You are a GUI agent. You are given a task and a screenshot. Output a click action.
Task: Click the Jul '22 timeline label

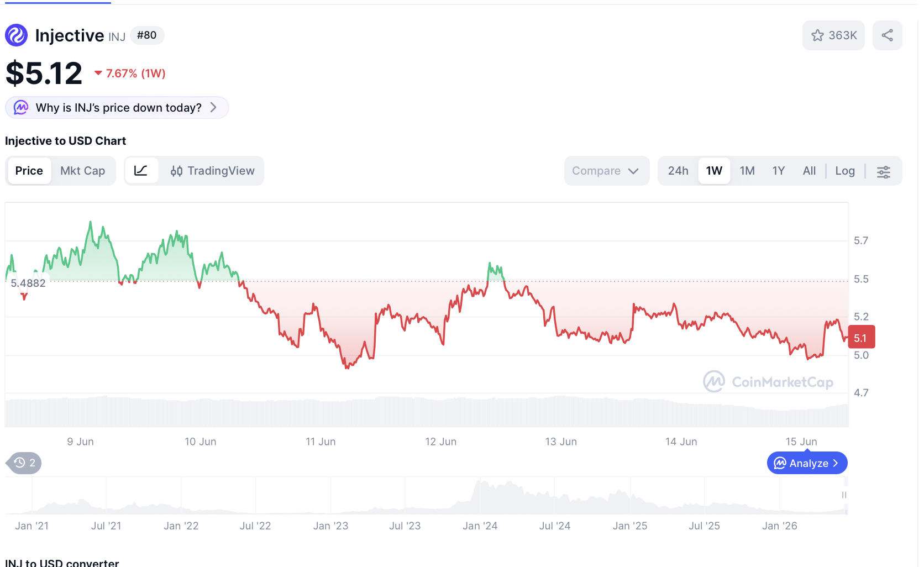click(x=255, y=526)
